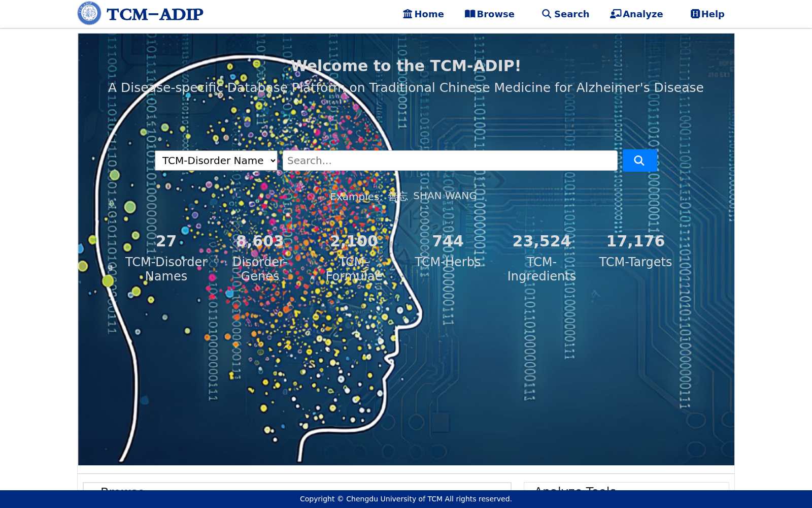Expand the TCM-Disorder Name dropdown
812x508 pixels.
[216, 161]
